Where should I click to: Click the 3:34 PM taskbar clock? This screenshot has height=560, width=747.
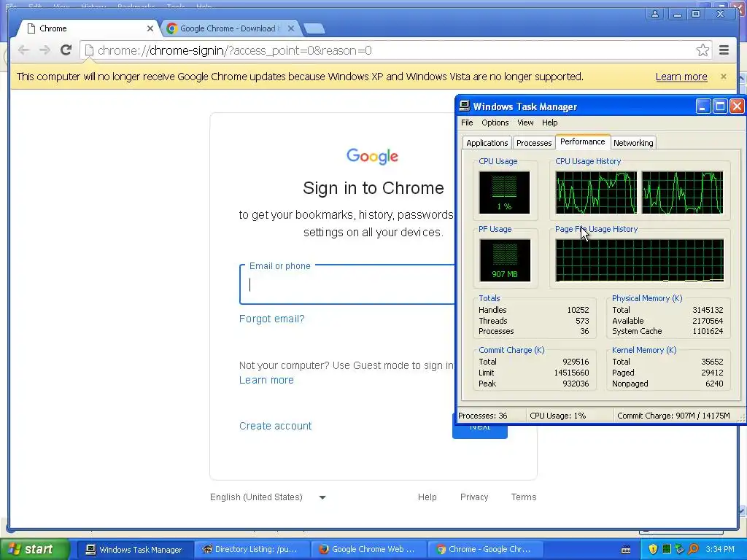point(720,550)
